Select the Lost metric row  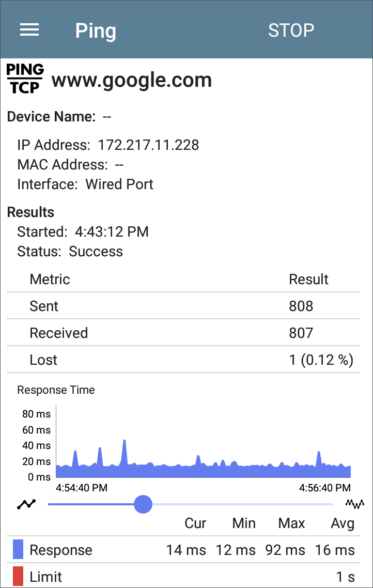[183, 360]
